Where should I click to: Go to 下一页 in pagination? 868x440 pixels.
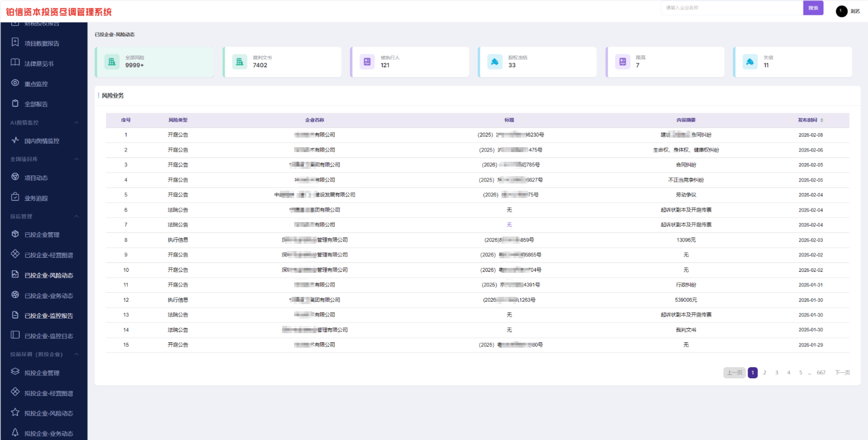(x=842, y=372)
